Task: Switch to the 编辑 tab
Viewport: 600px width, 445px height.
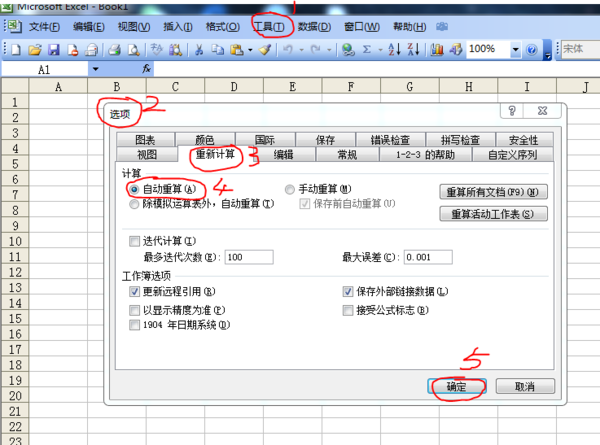Action: [x=284, y=155]
